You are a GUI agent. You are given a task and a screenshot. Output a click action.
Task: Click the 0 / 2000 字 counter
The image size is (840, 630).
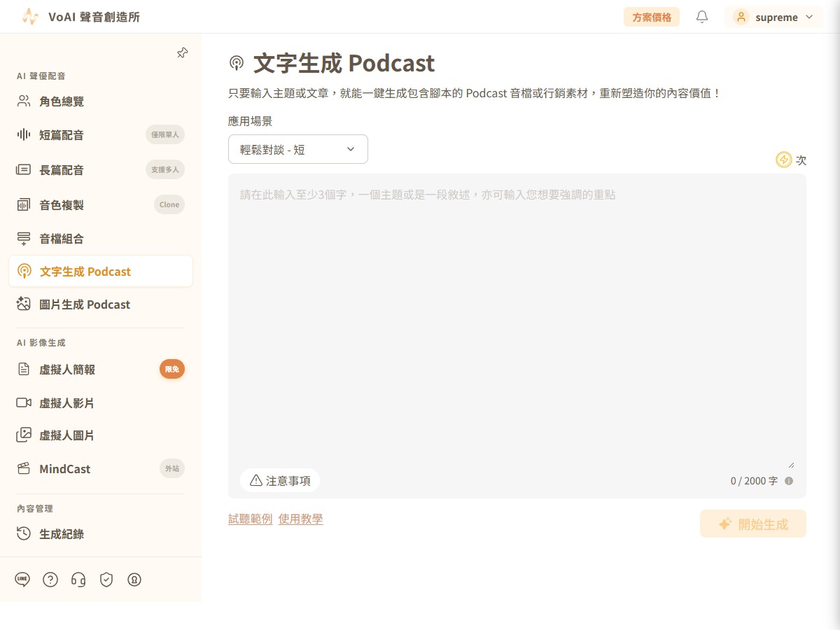tap(754, 481)
